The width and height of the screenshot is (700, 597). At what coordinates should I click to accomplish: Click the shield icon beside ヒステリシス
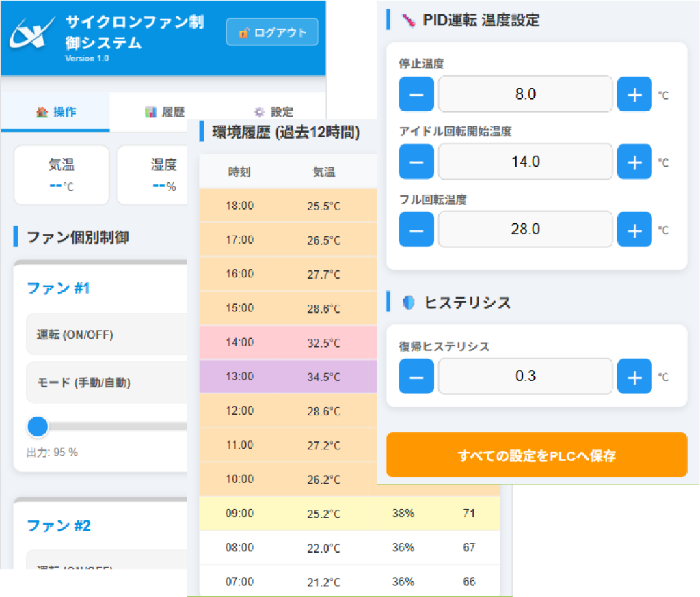click(409, 303)
